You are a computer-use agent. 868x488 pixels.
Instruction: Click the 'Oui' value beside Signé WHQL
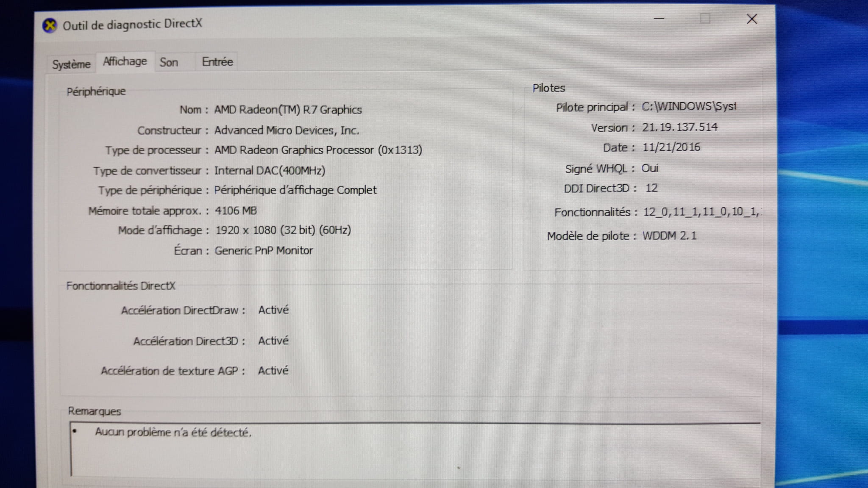[650, 168]
